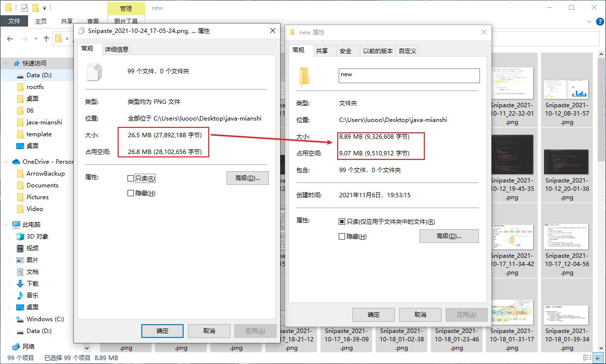
Task: Enable the 隐藏(H) checkbox in PNG properties
Action: click(130, 193)
